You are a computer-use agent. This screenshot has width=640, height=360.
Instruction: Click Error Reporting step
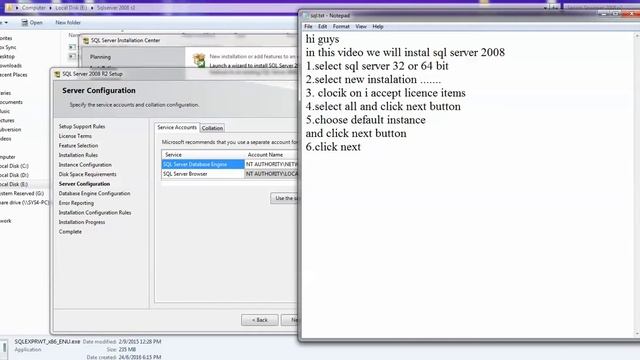(76, 203)
